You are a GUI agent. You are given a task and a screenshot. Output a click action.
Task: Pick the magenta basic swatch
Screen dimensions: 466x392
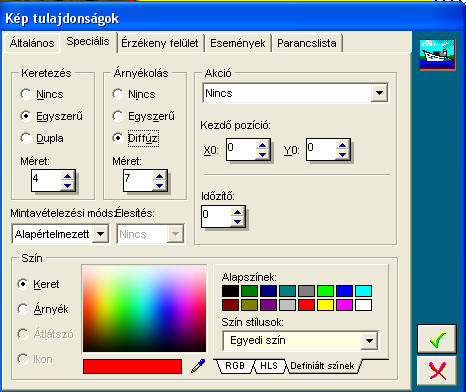pos(344,305)
